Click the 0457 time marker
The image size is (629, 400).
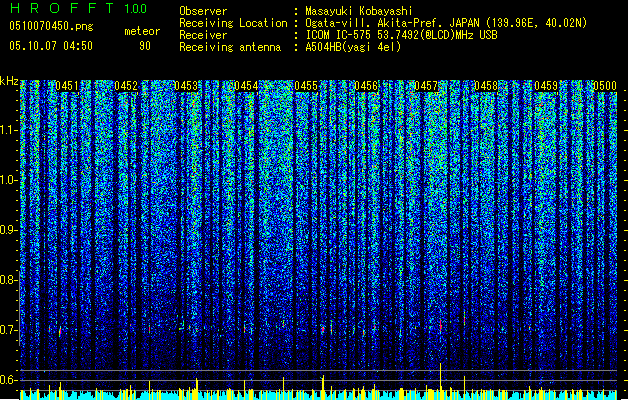pos(426,86)
